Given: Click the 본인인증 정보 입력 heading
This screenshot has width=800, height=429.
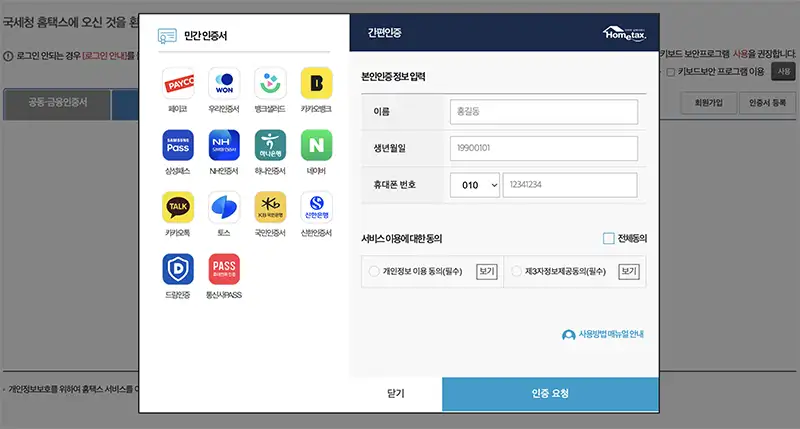Looking at the screenshot, I should 393,77.
